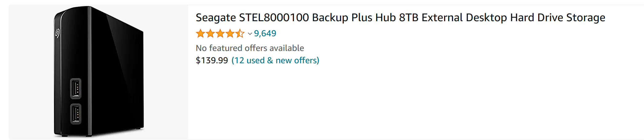Click the first orange rating star
The width and height of the screenshot is (644, 140).
(201, 33)
